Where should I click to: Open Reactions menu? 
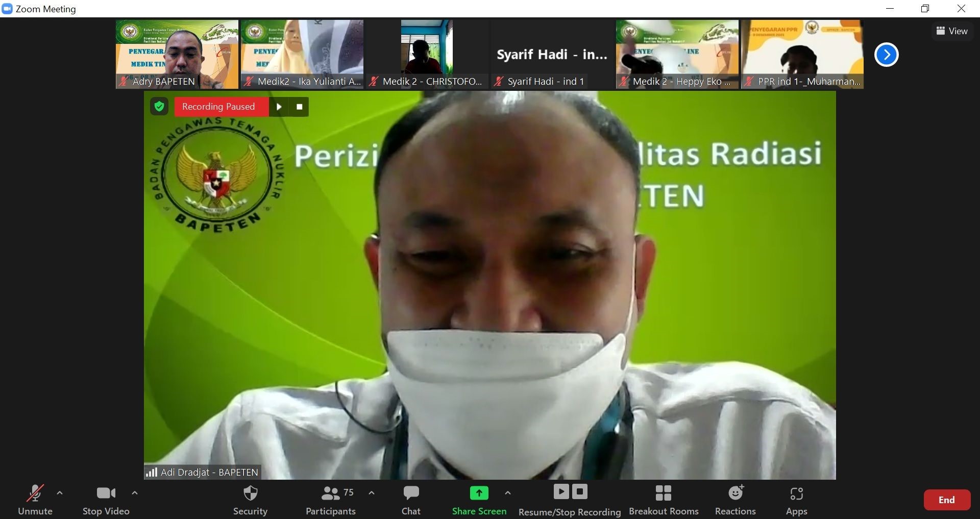point(736,500)
